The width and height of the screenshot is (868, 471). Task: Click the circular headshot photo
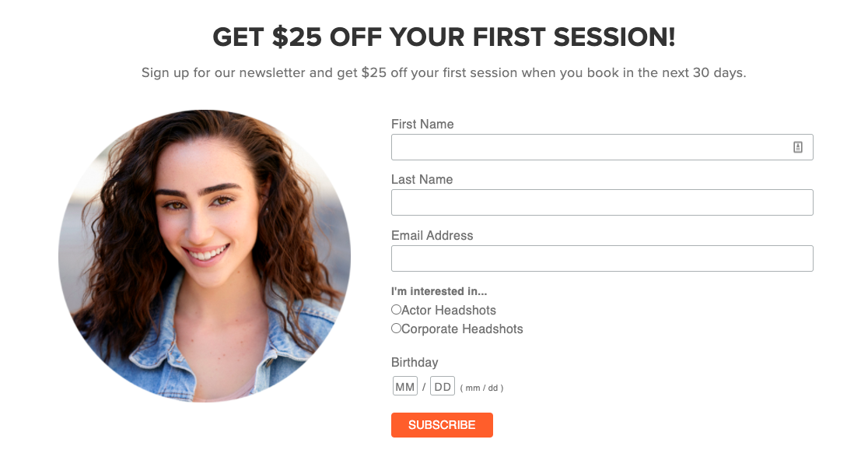(204, 257)
